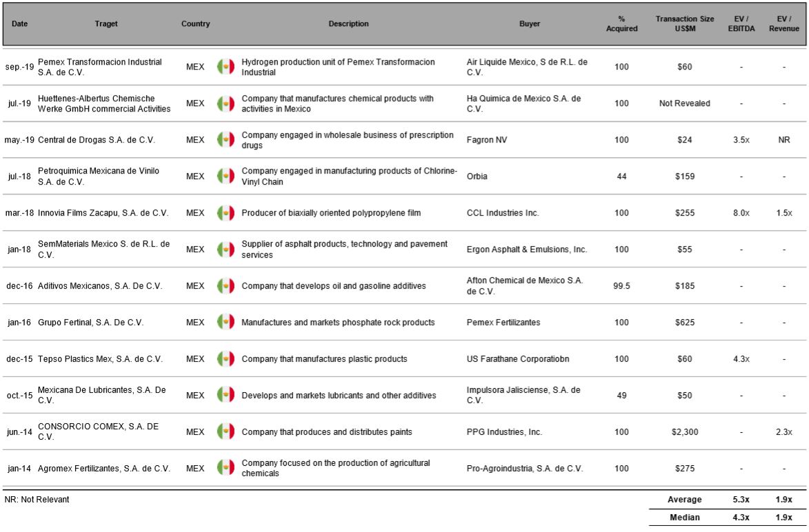
Task: Click the 99.5 percent acquired cell
Action: click(x=621, y=285)
